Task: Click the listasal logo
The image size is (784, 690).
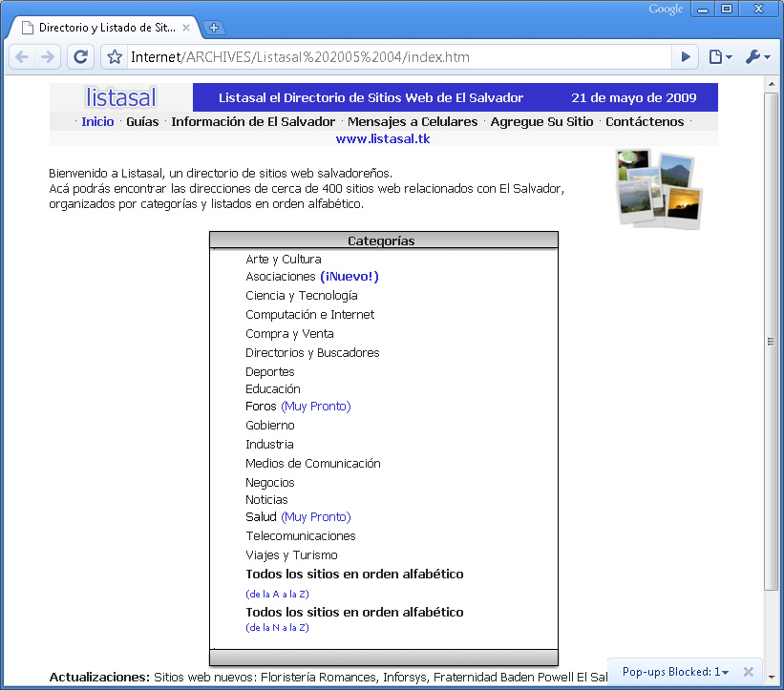Action: pos(121,97)
